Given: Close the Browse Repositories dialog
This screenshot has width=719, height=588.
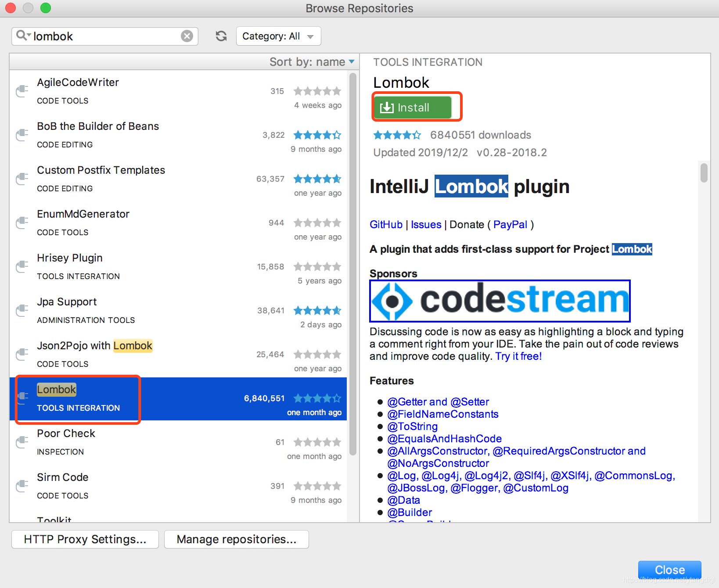Looking at the screenshot, I should [x=670, y=570].
